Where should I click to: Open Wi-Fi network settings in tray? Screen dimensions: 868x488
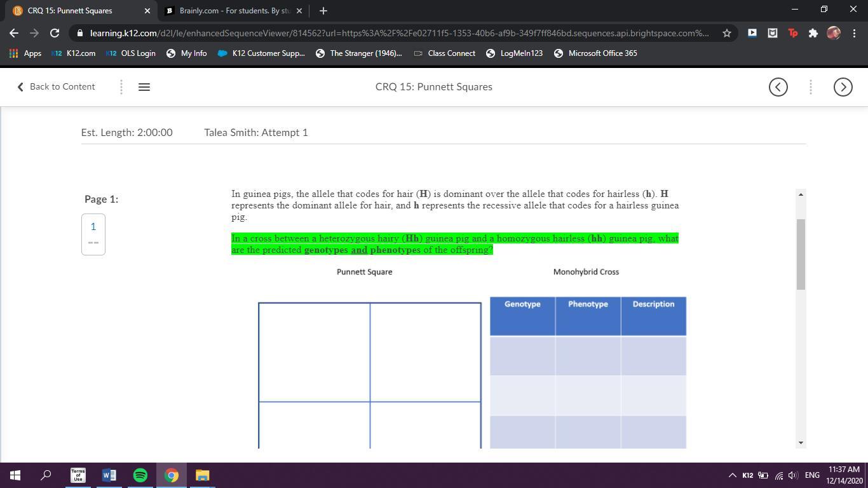click(x=778, y=475)
